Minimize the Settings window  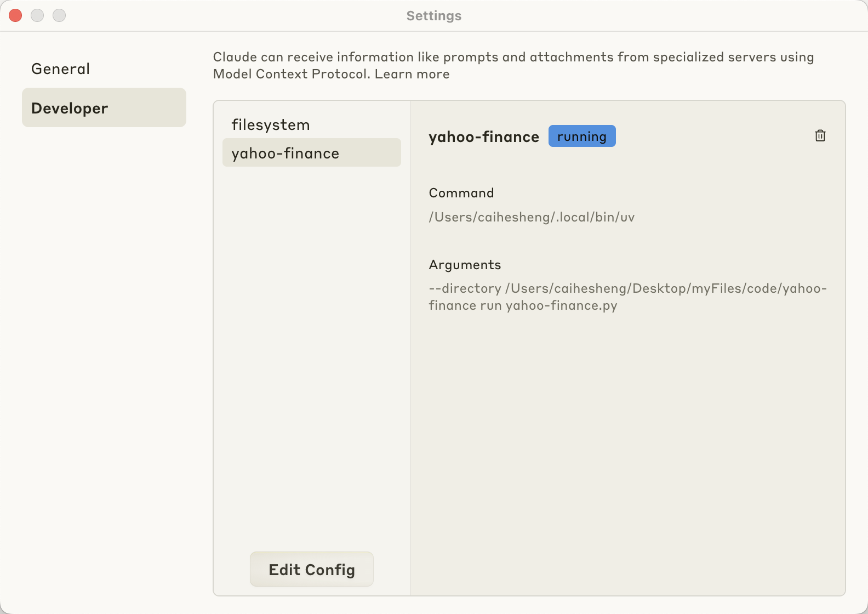[37, 15]
